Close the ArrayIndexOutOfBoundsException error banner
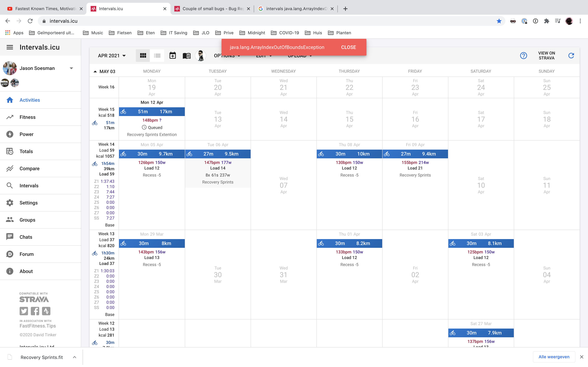The width and height of the screenshot is (588, 367). 348,47
